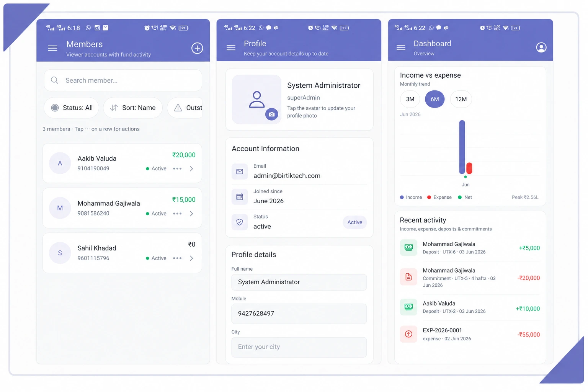
Task: Click deposit icon for Aakib Valuda UTX-2
Action: click(x=408, y=307)
